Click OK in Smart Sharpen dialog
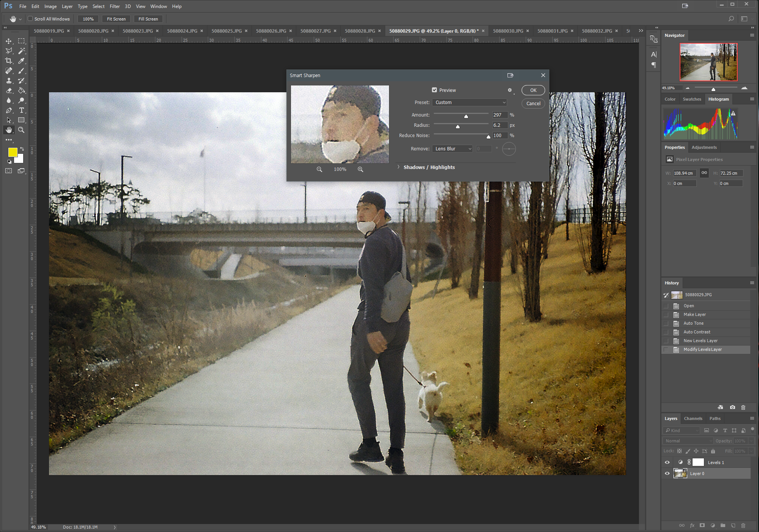This screenshot has height=532, width=759. (x=533, y=90)
